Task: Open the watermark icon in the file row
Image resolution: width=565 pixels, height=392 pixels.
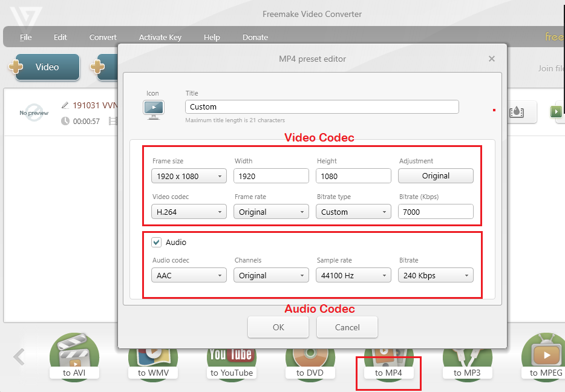Action: 517,112
